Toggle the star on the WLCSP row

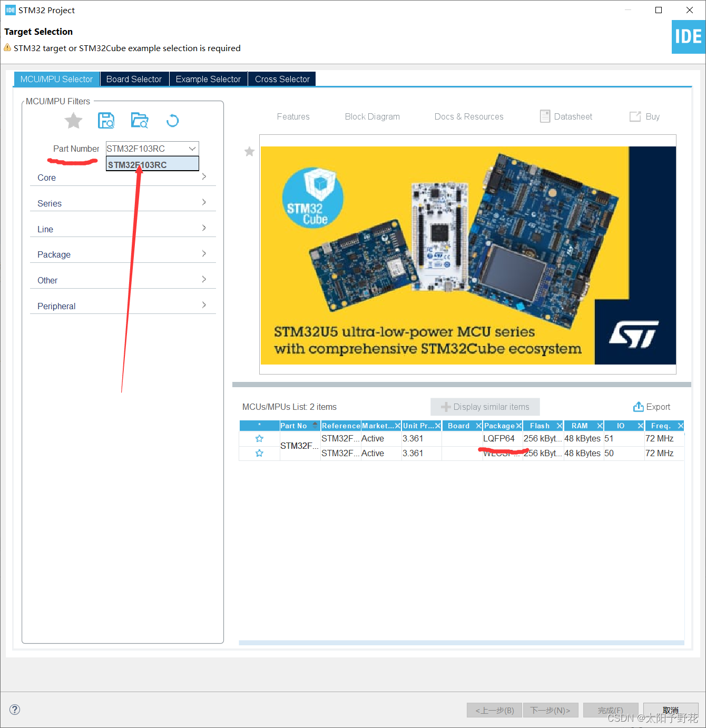(x=259, y=452)
